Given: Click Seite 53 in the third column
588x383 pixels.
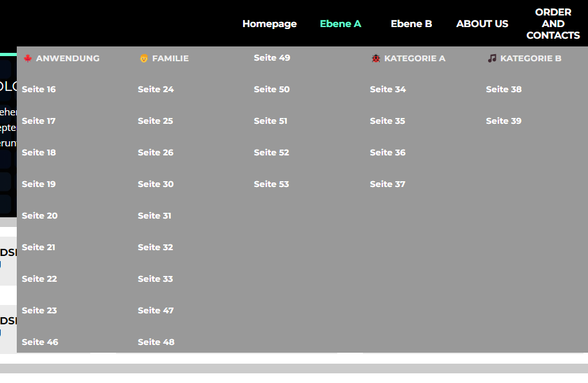Looking at the screenshot, I should (271, 184).
